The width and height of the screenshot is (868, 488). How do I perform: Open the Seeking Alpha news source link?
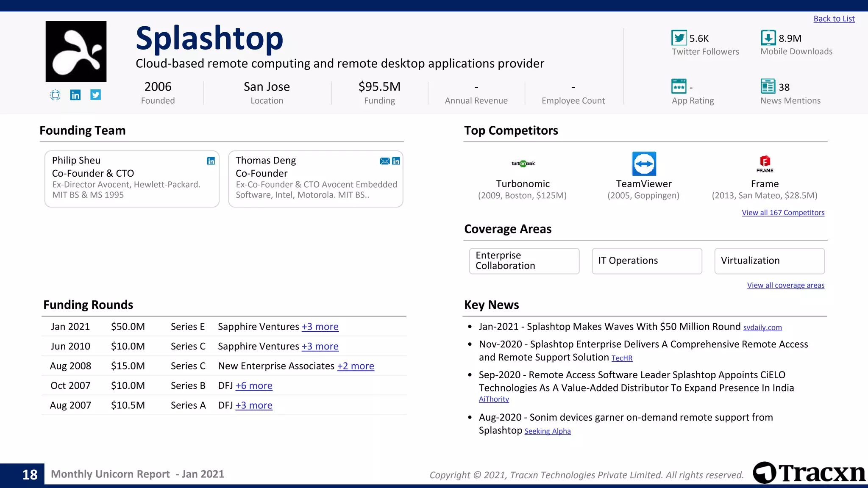547,431
